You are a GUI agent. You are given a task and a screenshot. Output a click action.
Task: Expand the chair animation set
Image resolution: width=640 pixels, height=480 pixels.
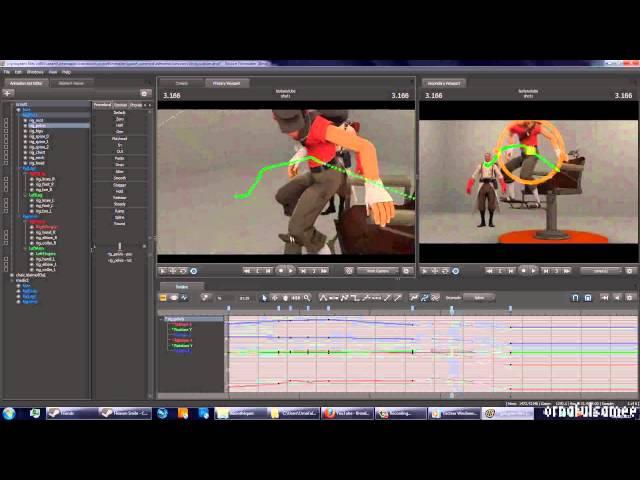(x=12, y=275)
